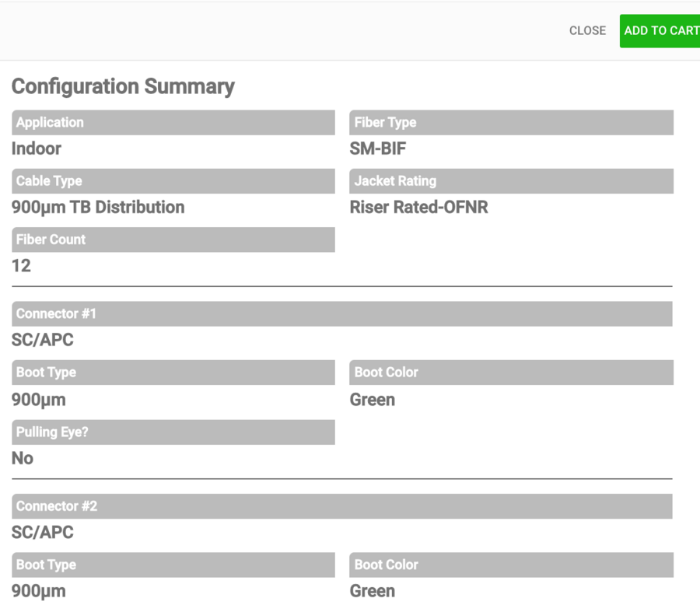Viewport: 700px width, 605px height.
Task: Click the SM-BIF fiber type value
Action: (x=378, y=149)
